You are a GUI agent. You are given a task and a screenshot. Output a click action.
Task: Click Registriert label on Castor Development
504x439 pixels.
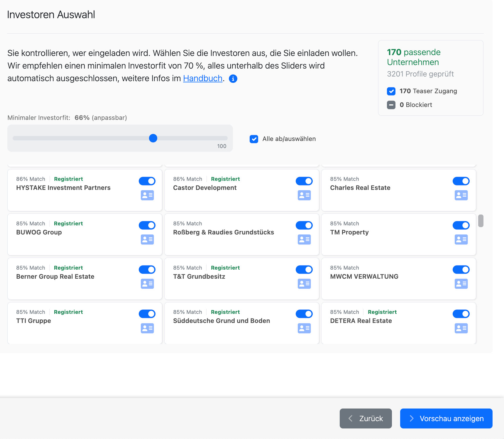point(225,179)
